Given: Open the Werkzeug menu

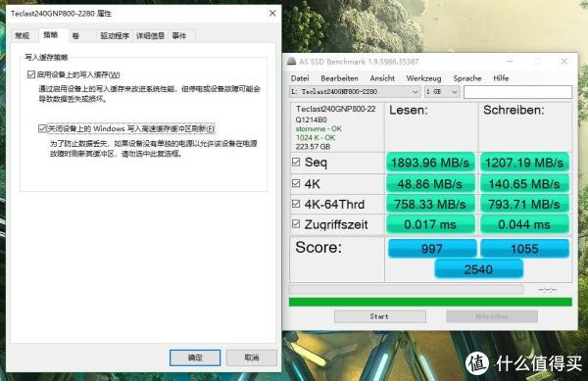Looking at the screenshot, I should [x=423, y=78].
